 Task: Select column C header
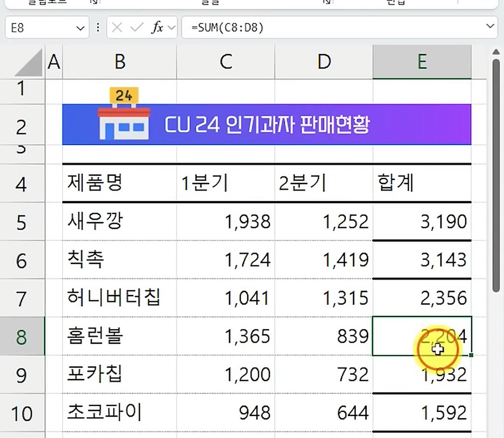coord(226,62)
